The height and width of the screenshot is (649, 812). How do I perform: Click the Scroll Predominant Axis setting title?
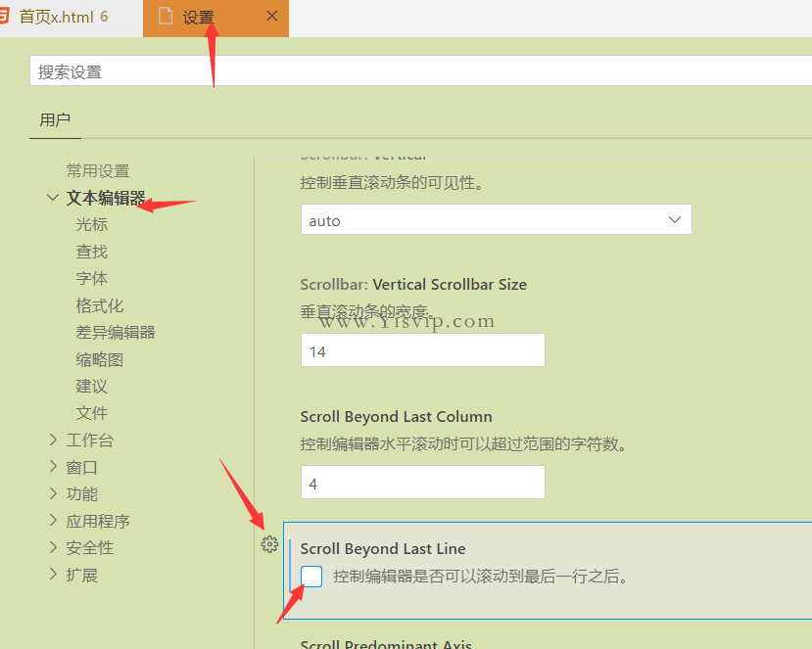[386, 643]
